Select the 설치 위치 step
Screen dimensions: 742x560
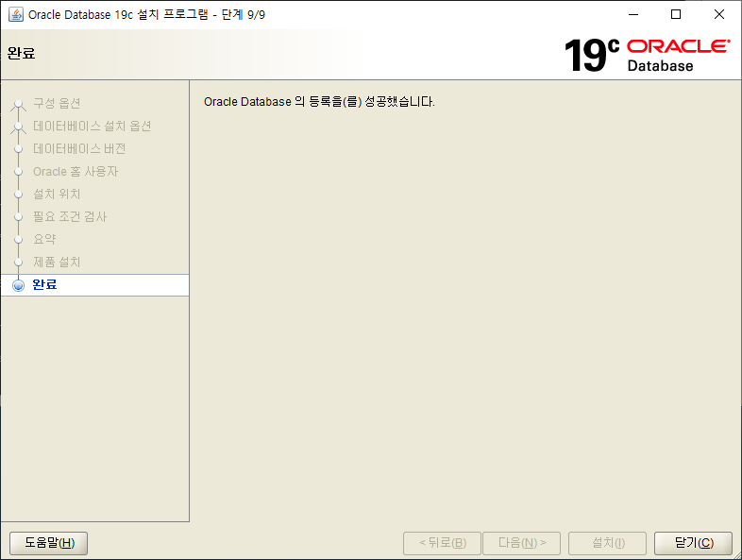point(57,195)
